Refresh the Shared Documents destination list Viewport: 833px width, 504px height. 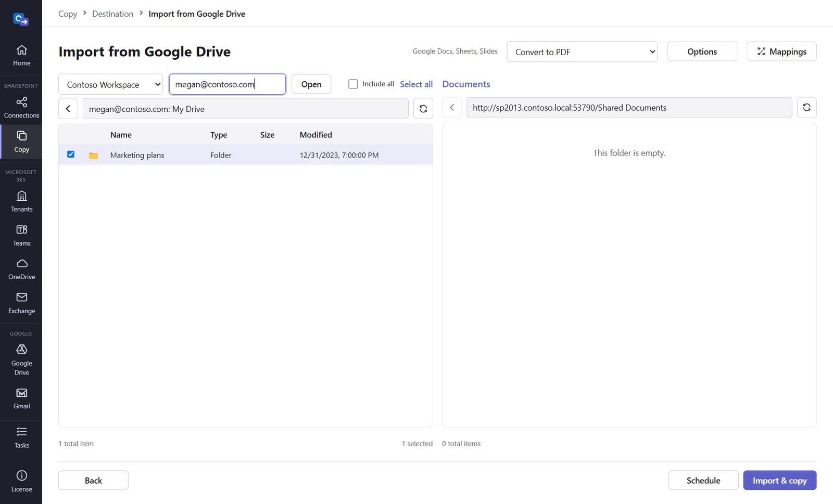coord(806,108)
